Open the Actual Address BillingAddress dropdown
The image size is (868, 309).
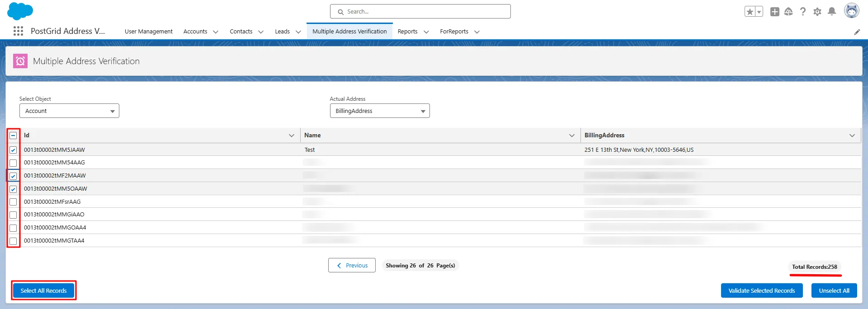tap(380, 111)
